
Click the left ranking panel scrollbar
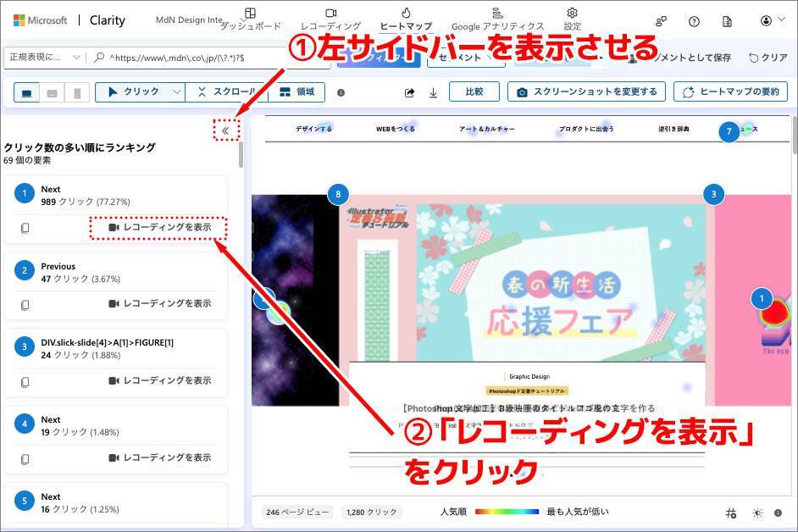(x=241, y=155)
